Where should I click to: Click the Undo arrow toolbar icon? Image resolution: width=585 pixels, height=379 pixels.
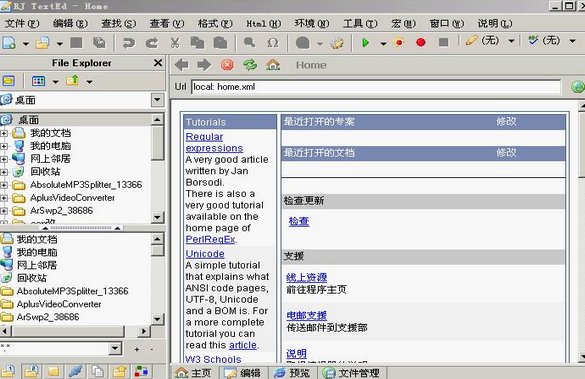129,43
